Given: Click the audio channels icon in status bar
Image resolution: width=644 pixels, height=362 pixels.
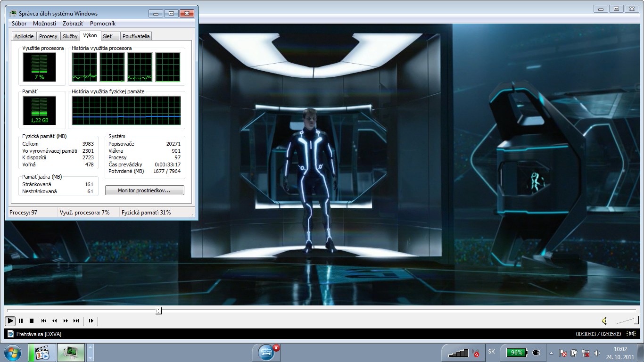Looking at the screenshot, I should coord(631,334).
